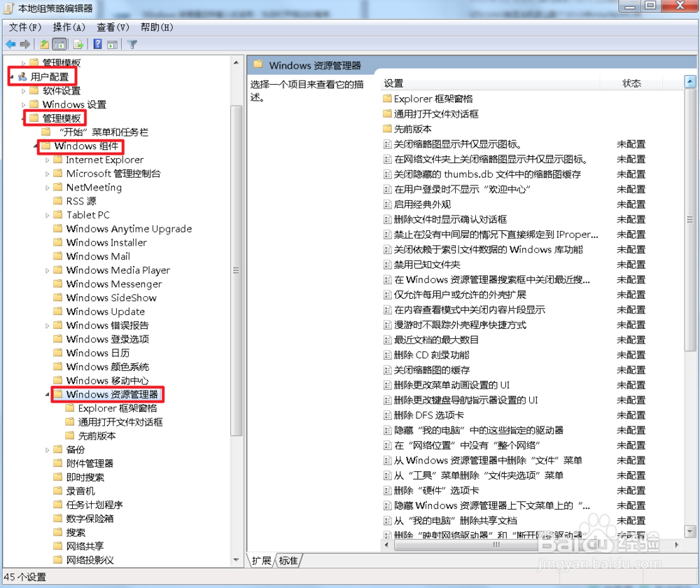Expand the 备份 tree node
700x588 pixels.
click(48, 450)
